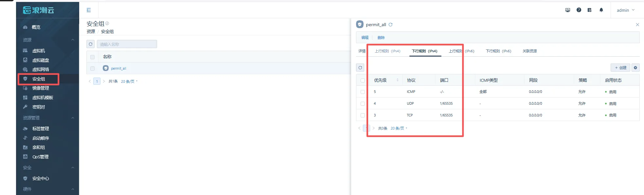Close the permit_all detail panel
Screen dimensions: 644x195
637,25
